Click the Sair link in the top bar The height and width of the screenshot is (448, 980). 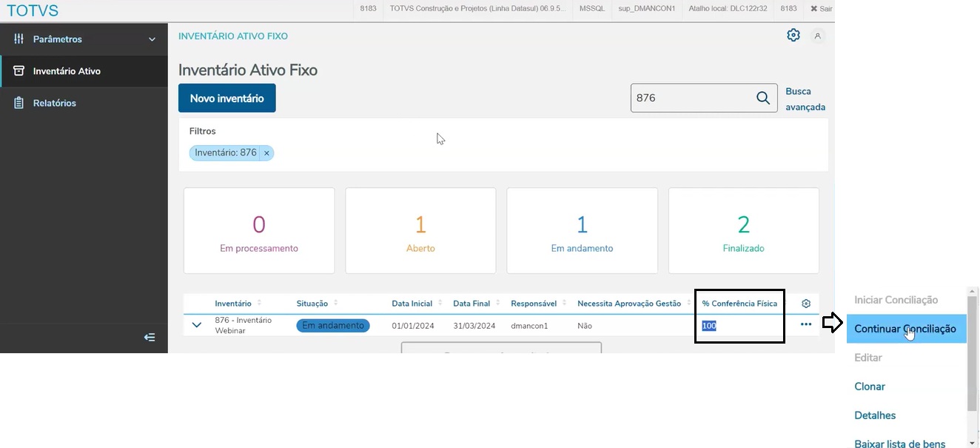click(825, 9)
